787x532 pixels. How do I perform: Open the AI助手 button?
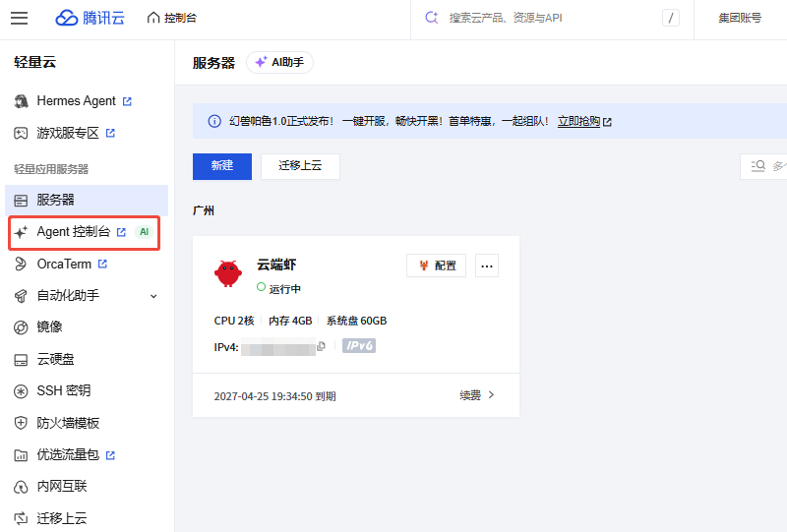[279, 63]
